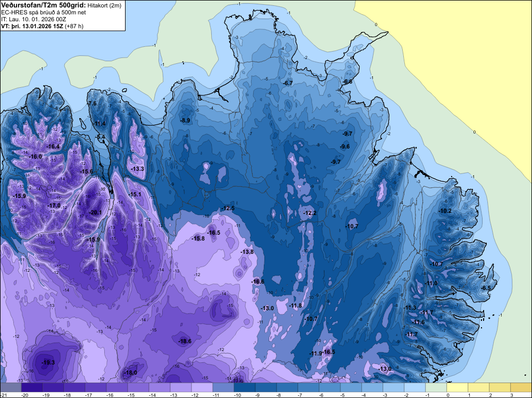Click the "-9.6" temperature value

coord(345,146)
